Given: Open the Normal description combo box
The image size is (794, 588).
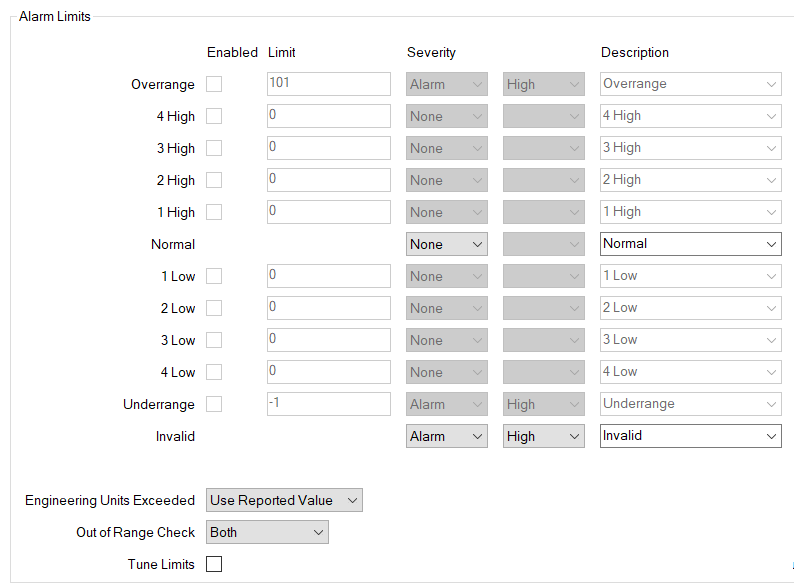Looking at the screenshot, I should [691, 244].
